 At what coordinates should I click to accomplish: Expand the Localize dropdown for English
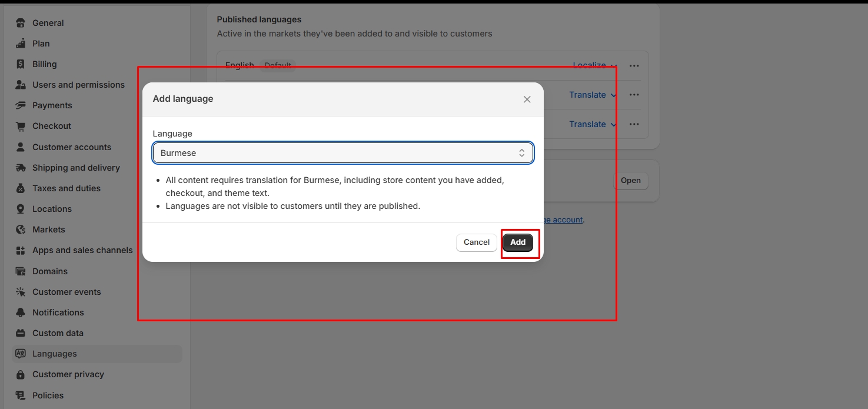tap(594, 65)
